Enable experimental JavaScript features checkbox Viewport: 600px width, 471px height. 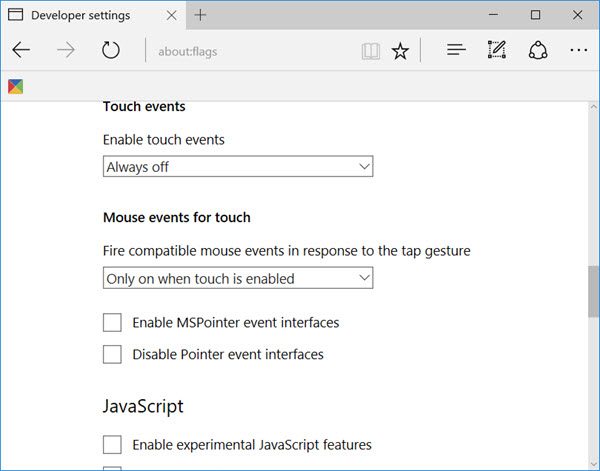pyautogui.click(x=112, y=445)
